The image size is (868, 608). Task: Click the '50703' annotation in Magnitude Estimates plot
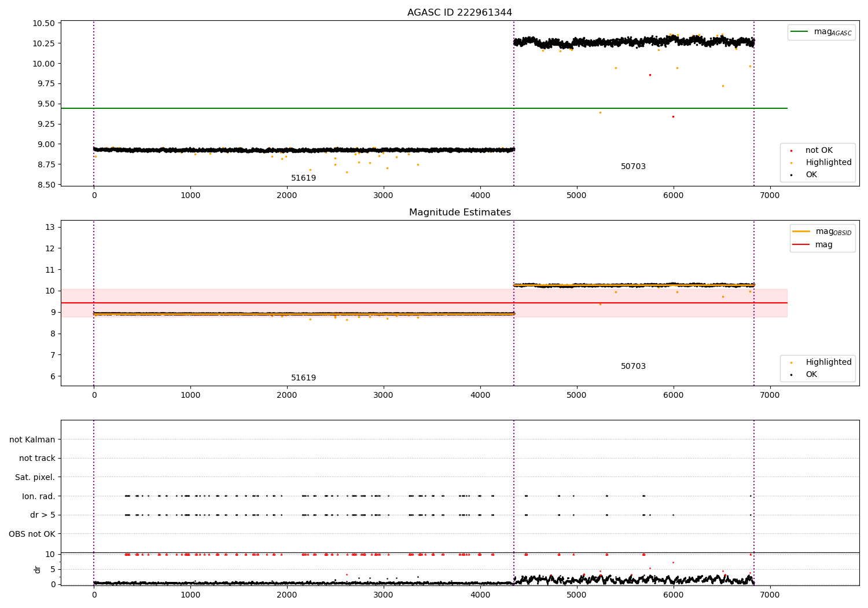[633, 367]
